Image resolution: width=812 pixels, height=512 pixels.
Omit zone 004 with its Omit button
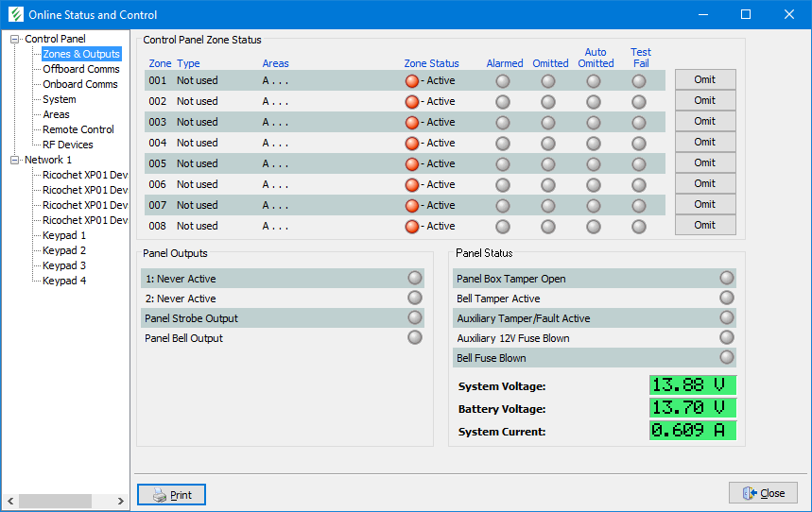(x=704, y=142)
